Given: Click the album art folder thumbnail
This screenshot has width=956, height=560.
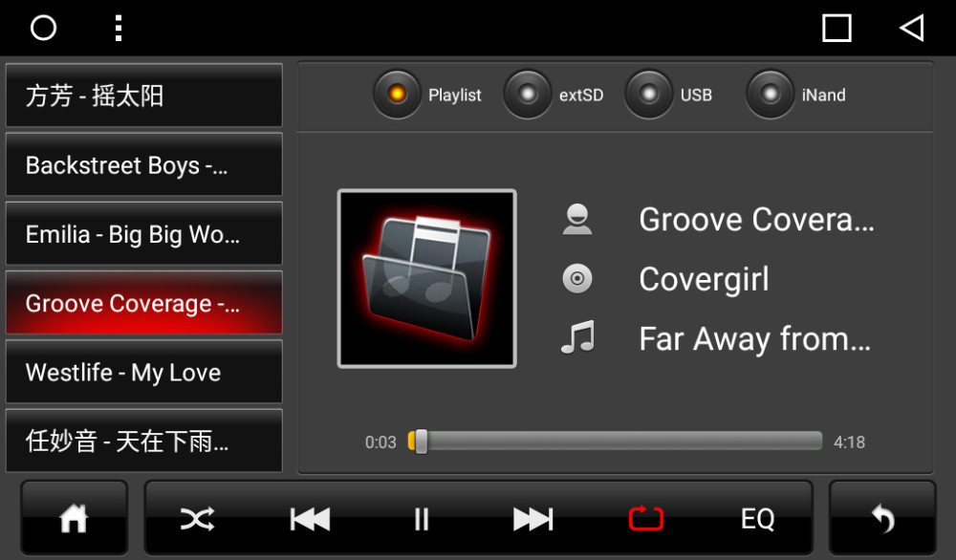Looking at the screenshot, I should click(x=426, y=278).
